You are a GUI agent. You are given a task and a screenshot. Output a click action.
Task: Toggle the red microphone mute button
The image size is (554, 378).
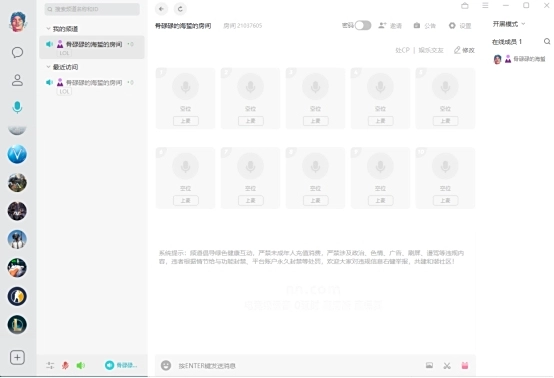click(x=65, y=365)
